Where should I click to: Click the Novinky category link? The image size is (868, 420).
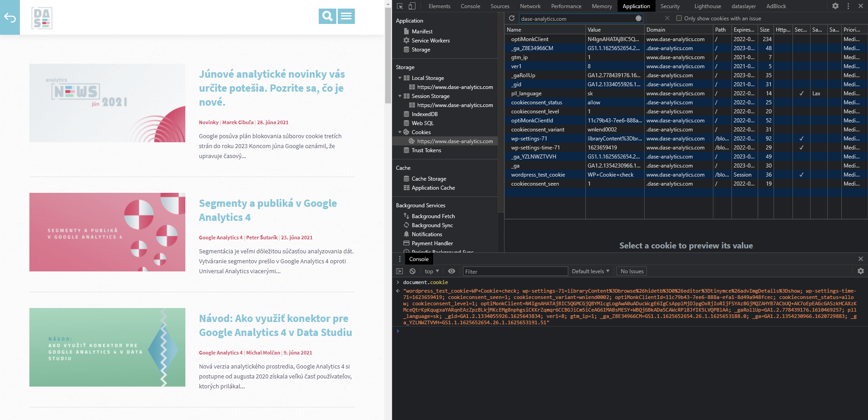[x=208, y=122]
